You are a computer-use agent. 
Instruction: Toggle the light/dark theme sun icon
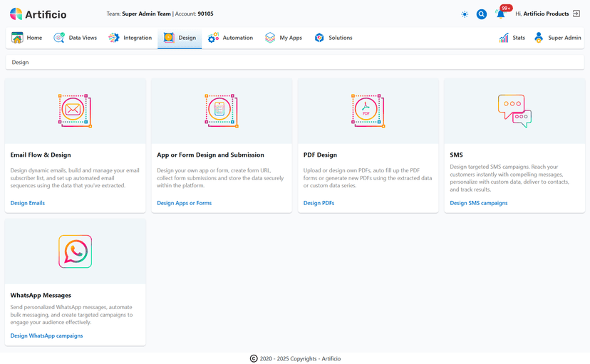point(465,14)
